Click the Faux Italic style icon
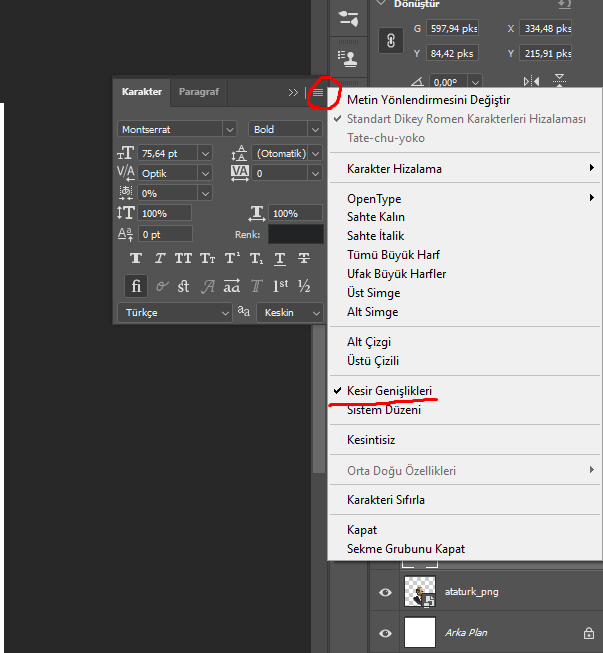Image resolution: width=603 pixels, height=653 pixels. click(x=160, y=259)
